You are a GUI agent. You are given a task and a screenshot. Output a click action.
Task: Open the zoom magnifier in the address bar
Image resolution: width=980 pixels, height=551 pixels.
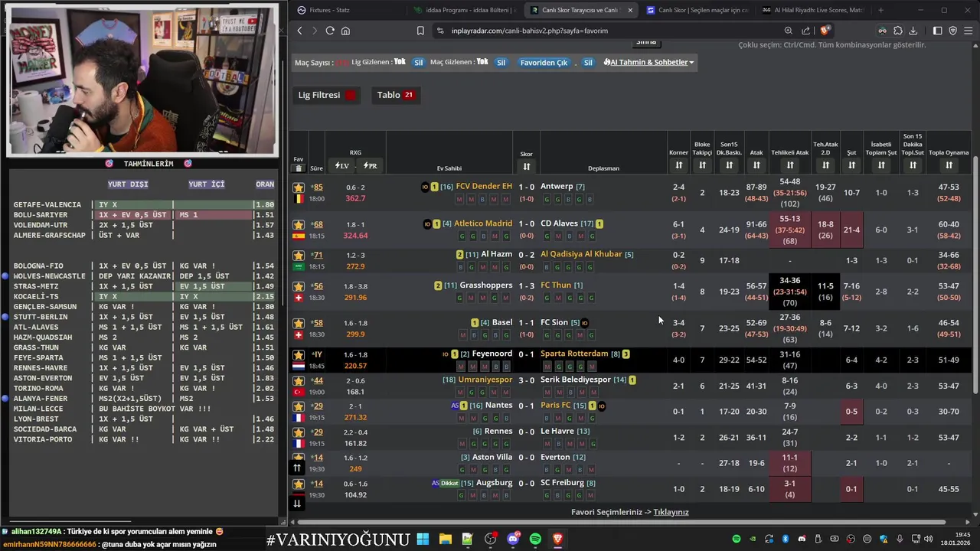click(789, 31)
